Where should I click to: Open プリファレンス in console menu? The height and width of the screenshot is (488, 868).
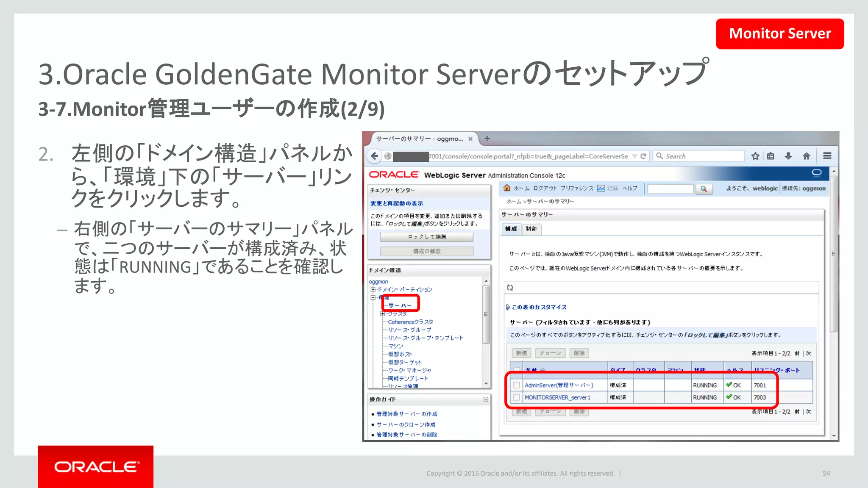coord(576,188)
